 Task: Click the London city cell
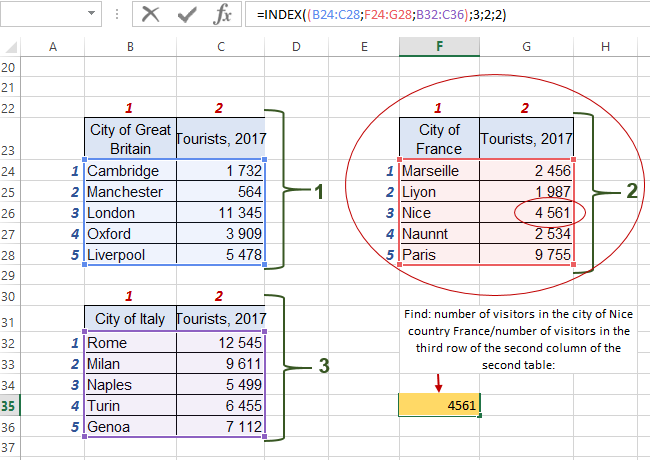pyautogui.click(x=130, y=213)
